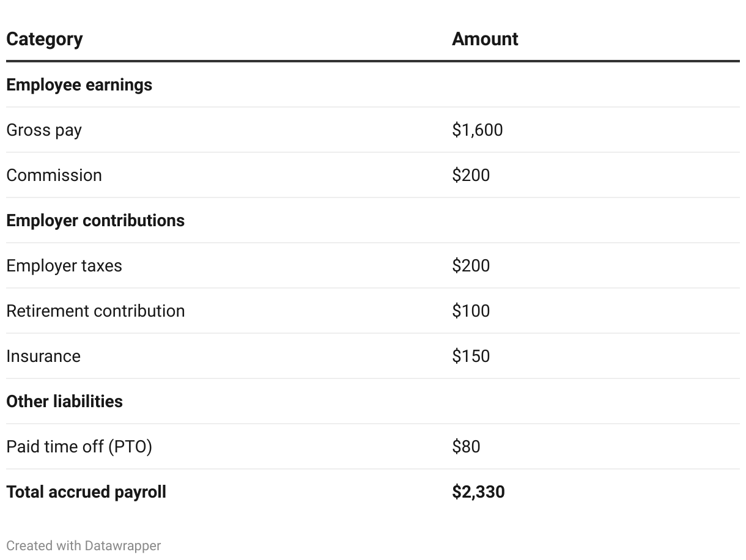Select the Retirement contribution row label

[95, 311]
